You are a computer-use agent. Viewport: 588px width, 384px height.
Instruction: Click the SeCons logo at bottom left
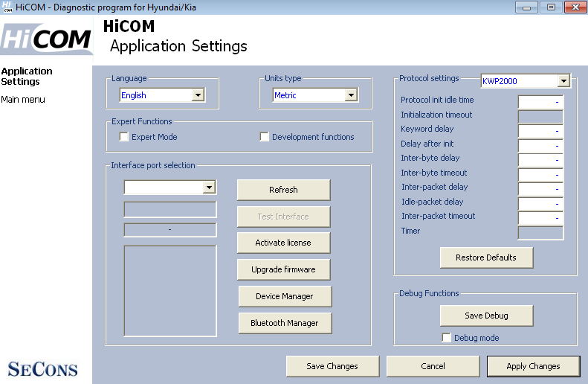(x=43, y=369)
